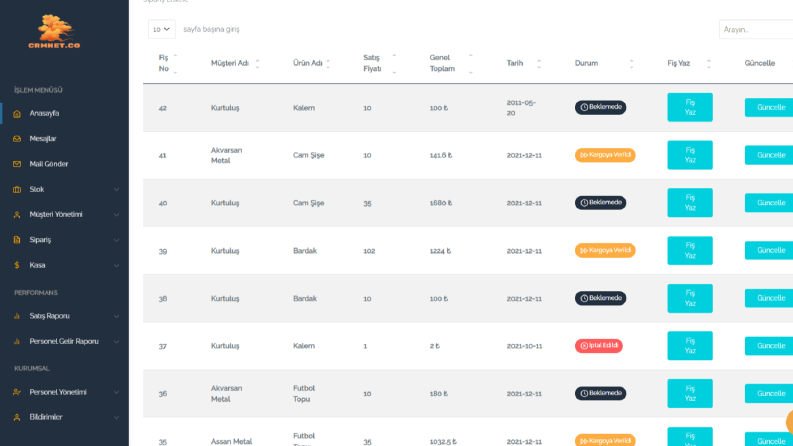Click Güncelle for order 37
Viewport: 793px width, 446px height.
[770, 346]
